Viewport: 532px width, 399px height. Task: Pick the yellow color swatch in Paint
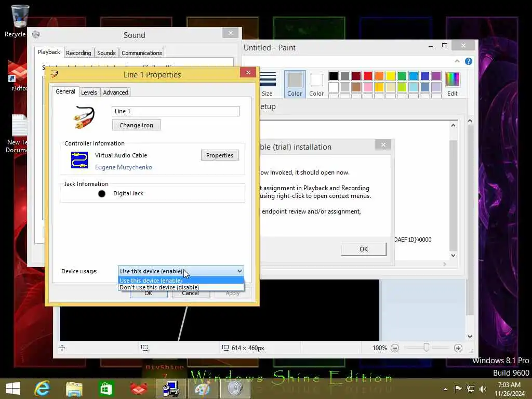(x=391, y=76)
